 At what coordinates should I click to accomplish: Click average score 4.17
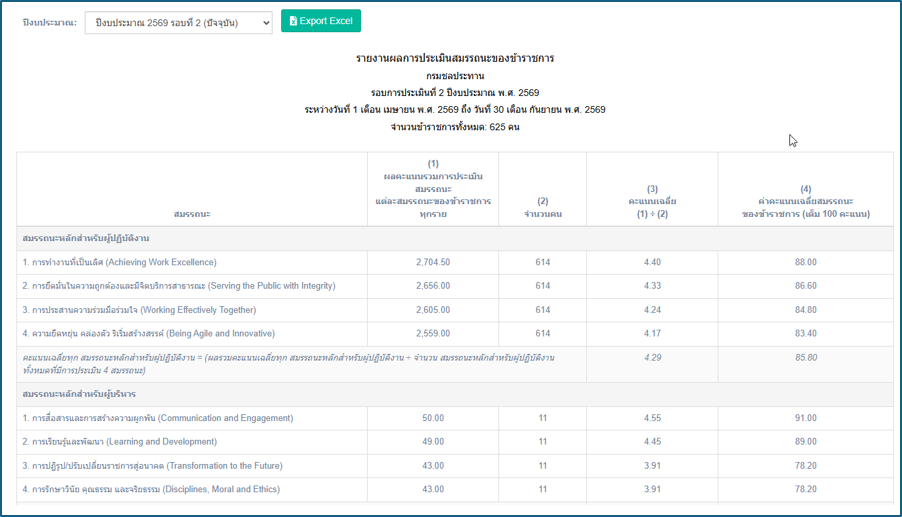652,334
